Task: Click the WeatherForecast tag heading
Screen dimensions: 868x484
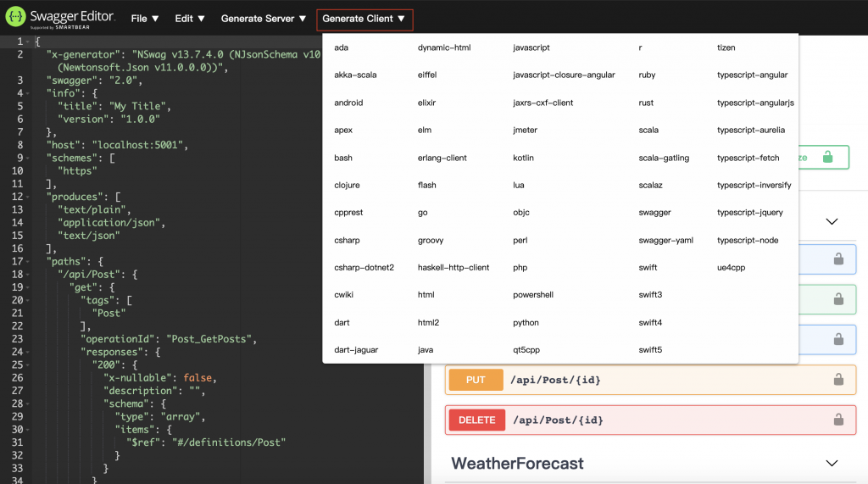Action: 517,464
